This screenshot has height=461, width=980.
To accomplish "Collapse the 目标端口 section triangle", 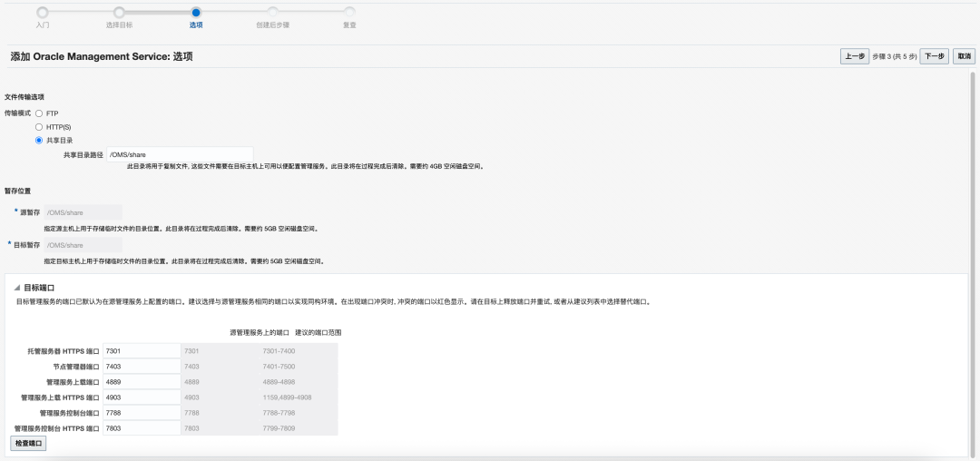I will [17, 288].
